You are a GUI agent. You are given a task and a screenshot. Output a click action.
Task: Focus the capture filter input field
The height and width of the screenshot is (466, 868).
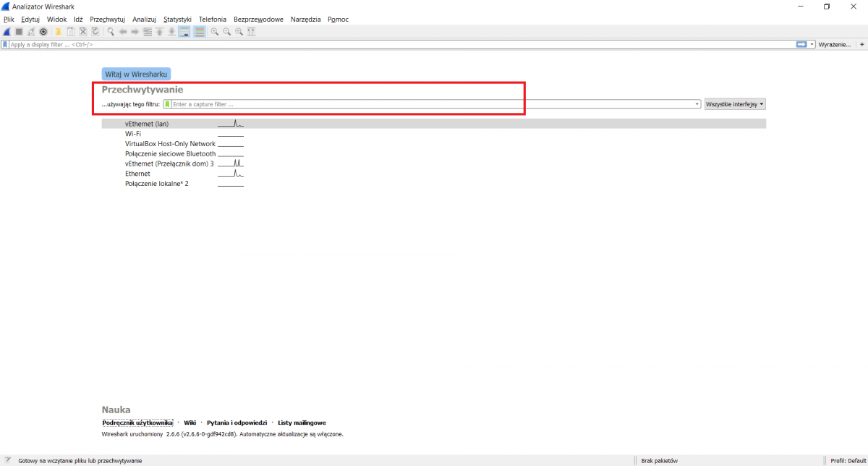pyautogui.click(x=433, y=104)
